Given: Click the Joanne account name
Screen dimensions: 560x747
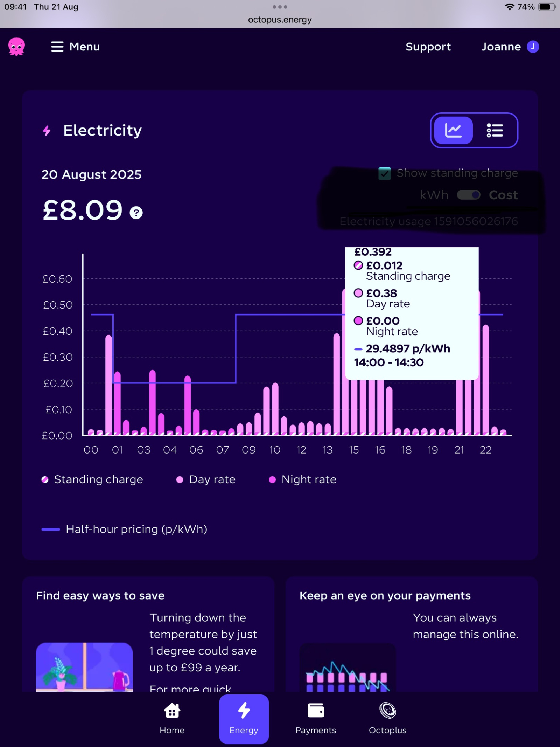Looking at the screenshot, I should coord(501,47).
